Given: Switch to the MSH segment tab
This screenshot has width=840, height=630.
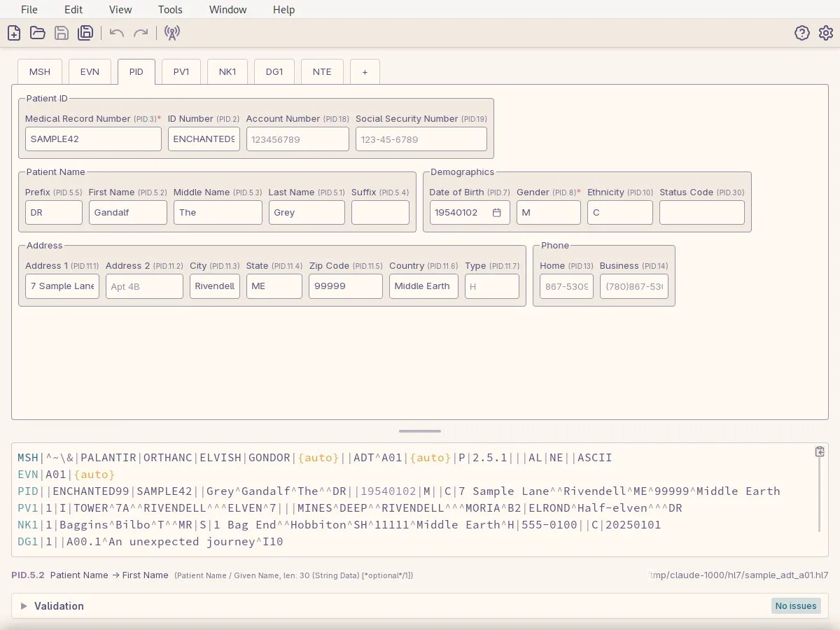Looking at the screenshot, I should click(x=40, y=72).
